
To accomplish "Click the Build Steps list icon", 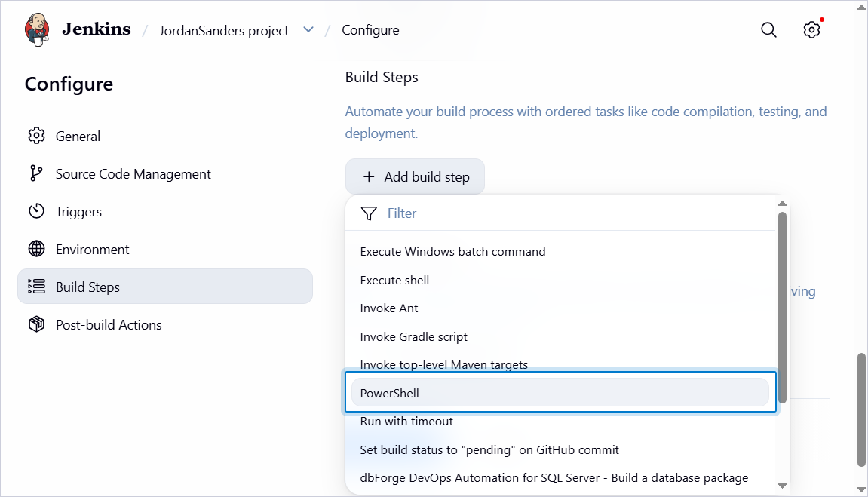I will click(36, 286).
